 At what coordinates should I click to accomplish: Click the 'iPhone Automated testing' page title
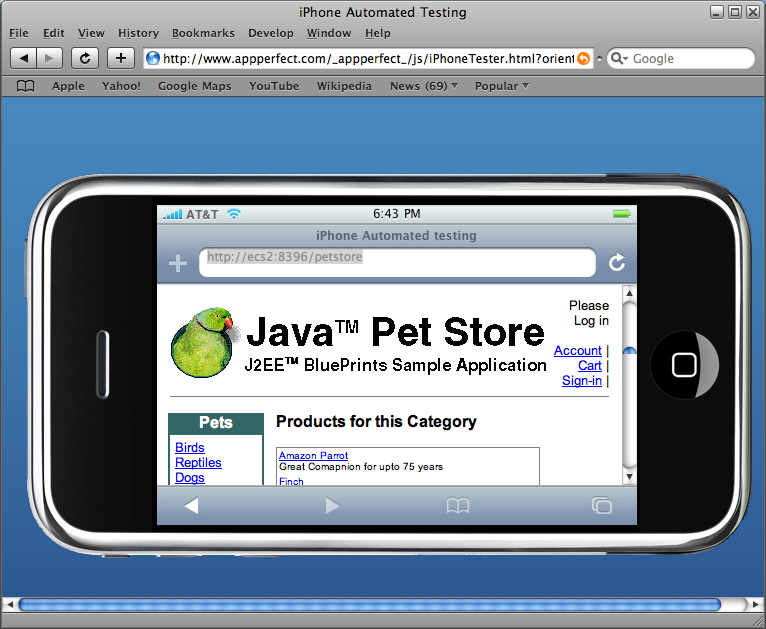tap(396, 236)
